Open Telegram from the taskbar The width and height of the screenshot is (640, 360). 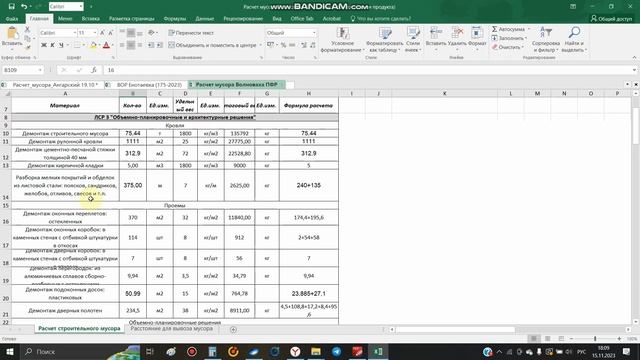337,351
